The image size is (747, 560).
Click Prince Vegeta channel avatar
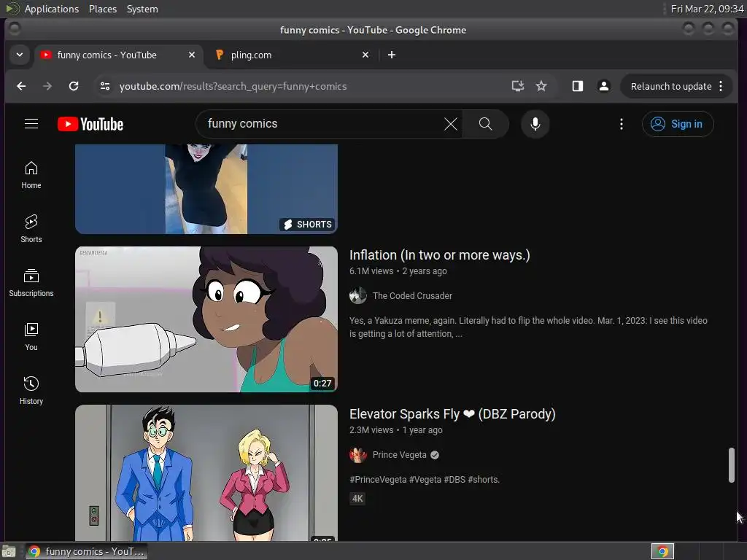click(x=357, y=455)
